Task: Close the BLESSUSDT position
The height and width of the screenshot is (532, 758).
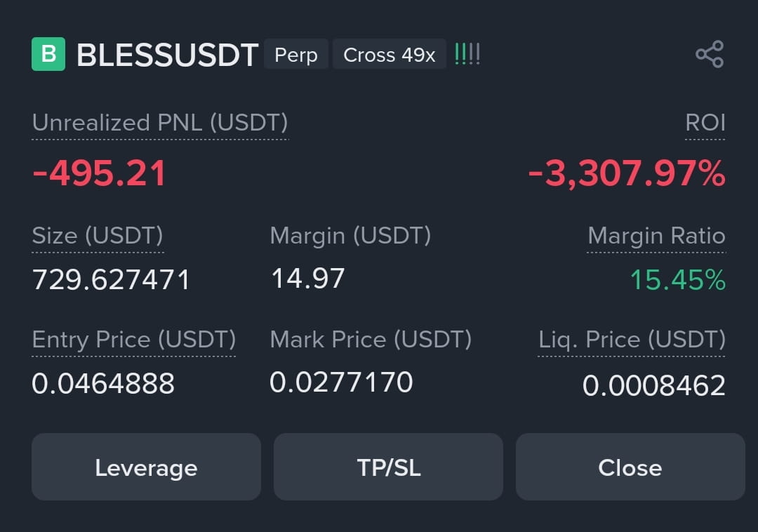Action: [630, 467]
